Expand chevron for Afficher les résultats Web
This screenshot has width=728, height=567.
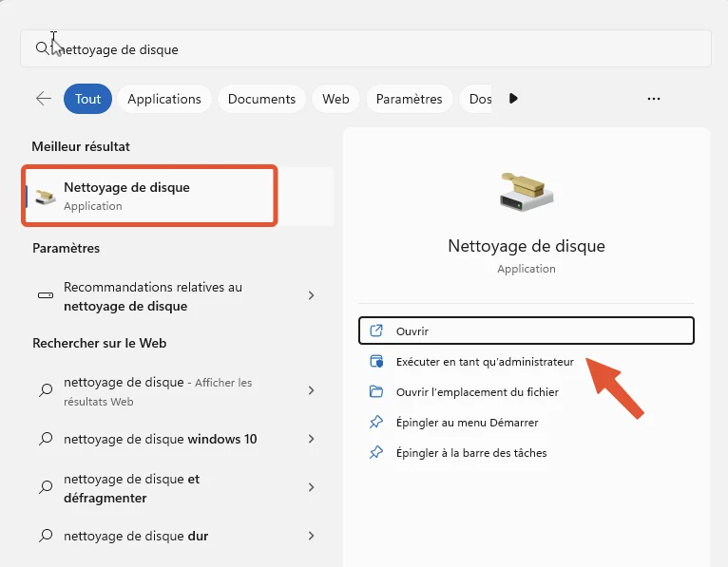(x=311, y=390)
